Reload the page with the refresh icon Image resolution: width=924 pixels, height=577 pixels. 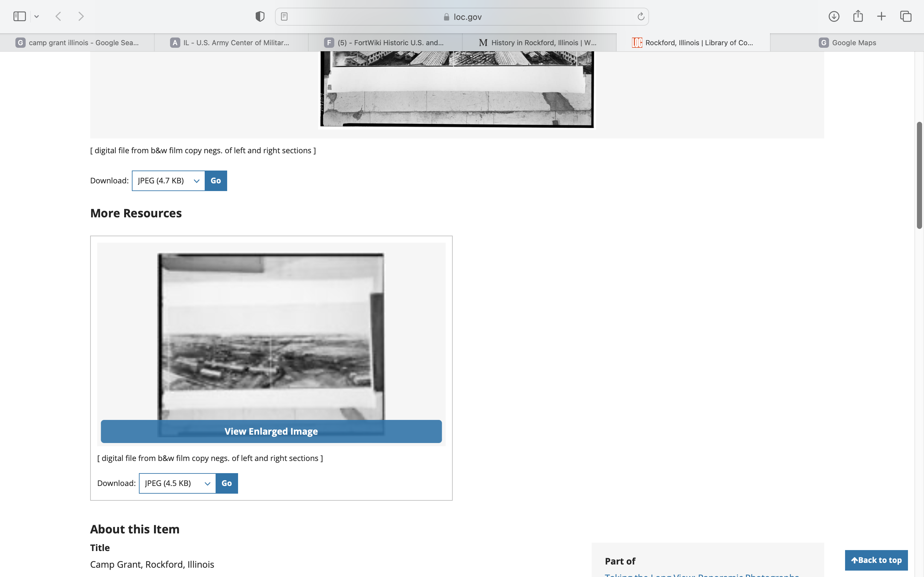[x=641, y=16]
